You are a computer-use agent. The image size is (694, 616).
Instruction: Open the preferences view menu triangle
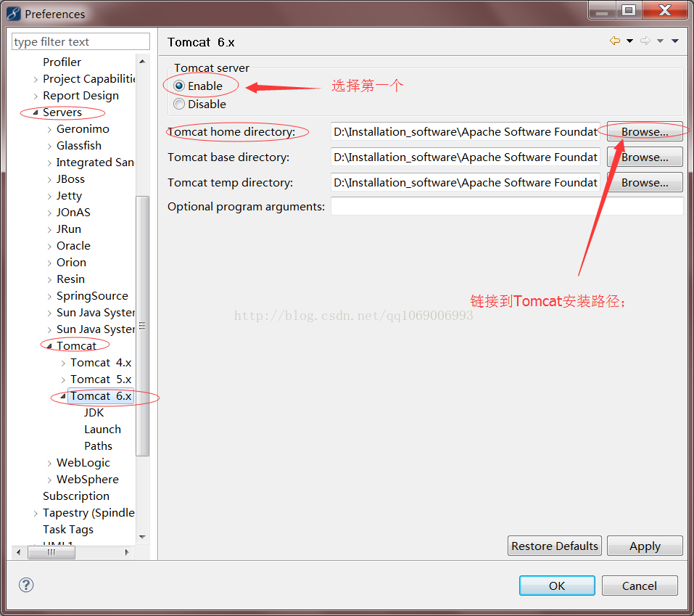pos(675,41)
